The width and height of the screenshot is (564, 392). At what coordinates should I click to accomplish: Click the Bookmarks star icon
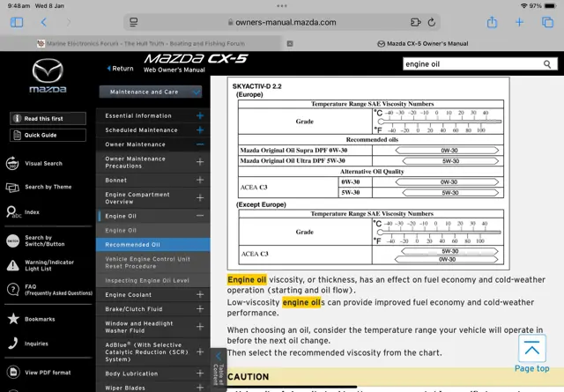(x=12, y=319)
